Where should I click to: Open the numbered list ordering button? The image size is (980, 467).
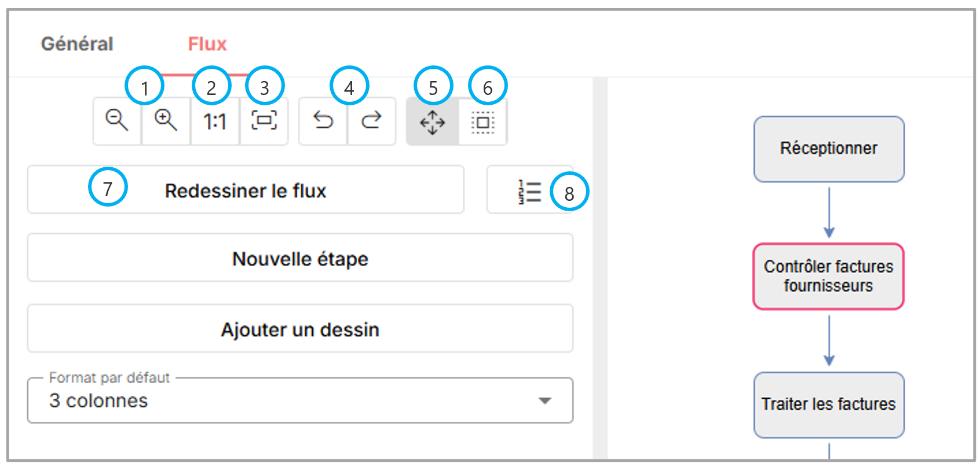point(529,191)
